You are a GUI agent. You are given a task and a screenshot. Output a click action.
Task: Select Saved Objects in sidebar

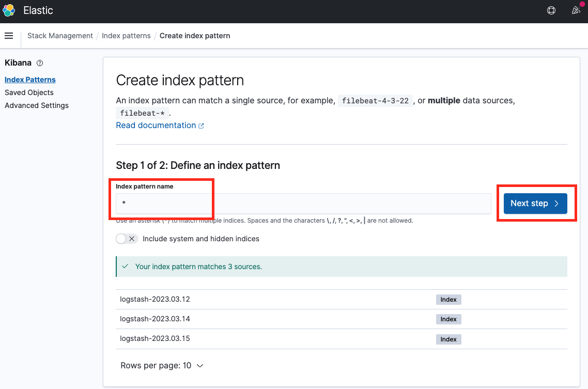pyautogui.click(x=29, y=92)
